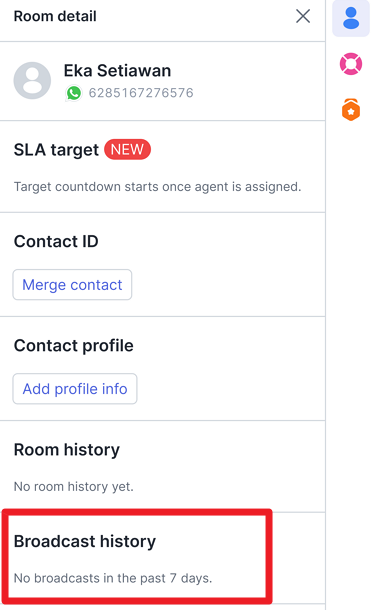The width and height of the screenshot is (374, 610).
Task: Click the Broadcast history heading
Action: 85,542
